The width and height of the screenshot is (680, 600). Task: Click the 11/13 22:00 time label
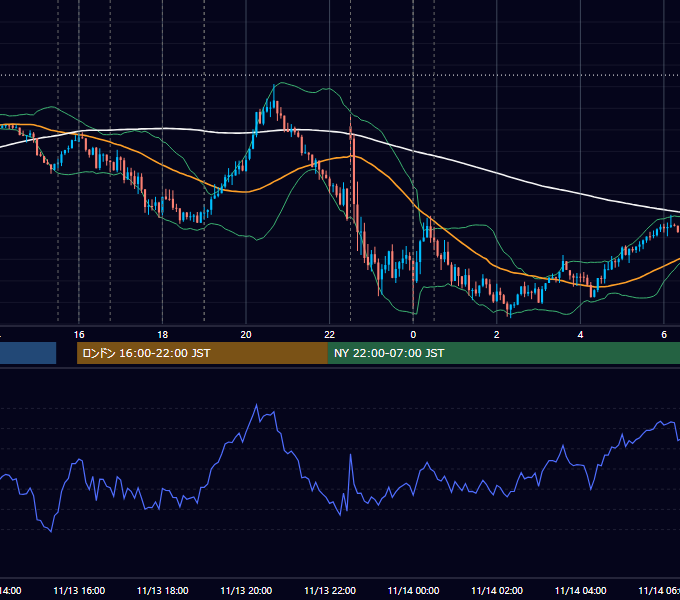[x=330, y=590]
